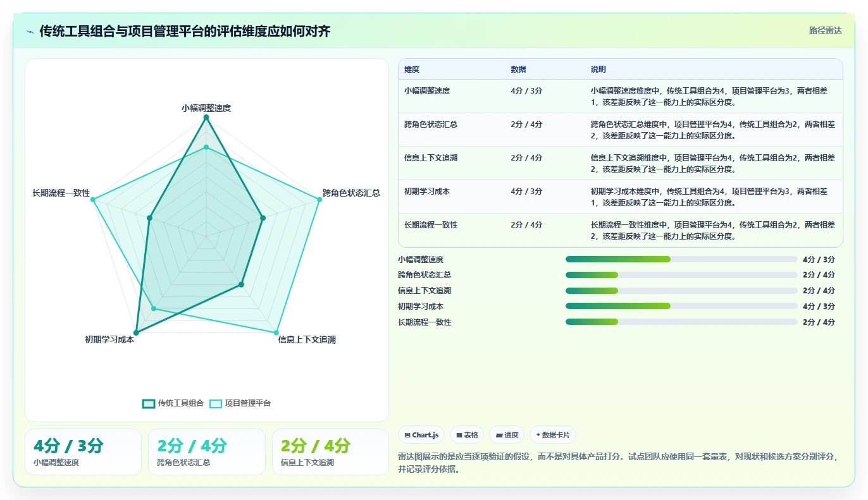Viewport: 868px width, 500px height.
Task: Click progress bar for 初期学习成本
Action: (681, 307)
